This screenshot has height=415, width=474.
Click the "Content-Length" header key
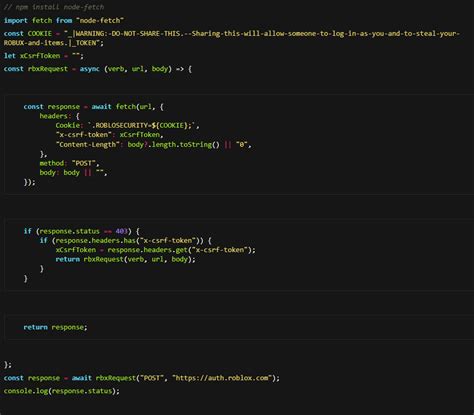tap(87, 145)
